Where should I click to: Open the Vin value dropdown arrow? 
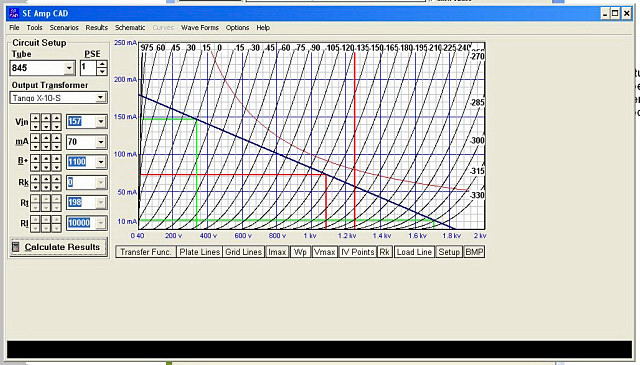click(x=101, y=122)
